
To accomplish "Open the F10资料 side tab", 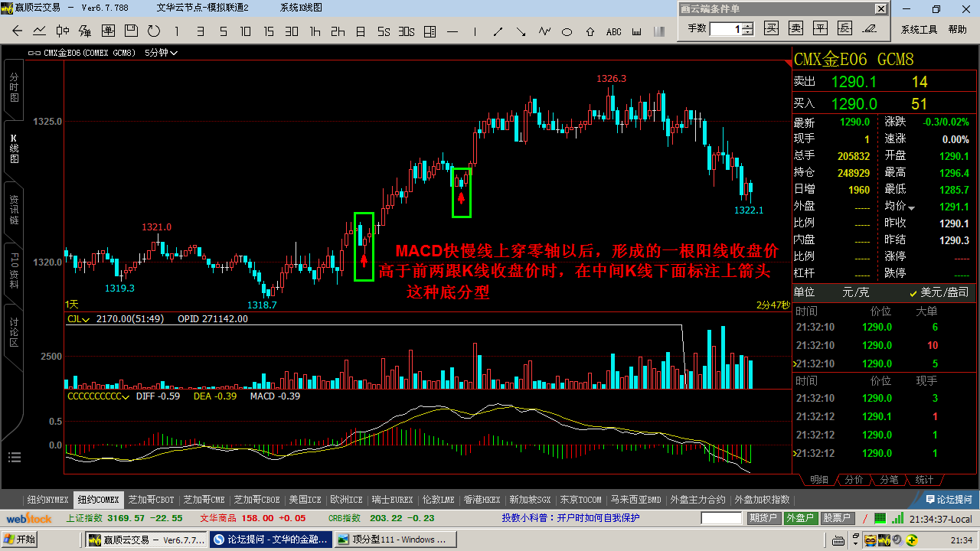I will coord(14,270).
